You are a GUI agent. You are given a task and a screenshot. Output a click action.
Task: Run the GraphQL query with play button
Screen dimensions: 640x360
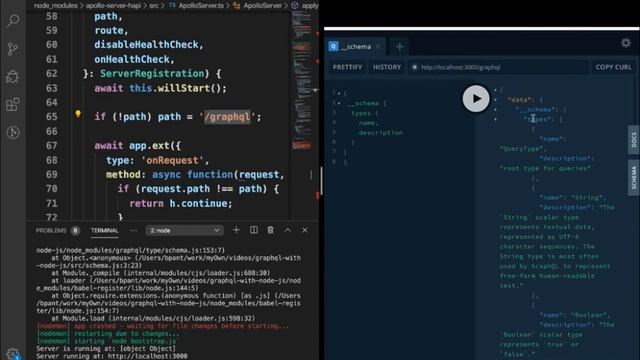[476, 98]
